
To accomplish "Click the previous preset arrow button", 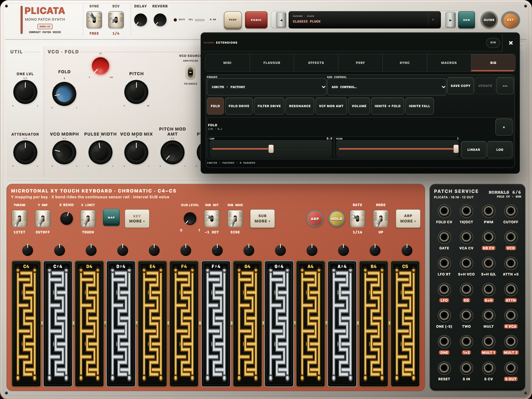I will pos(281,20).
